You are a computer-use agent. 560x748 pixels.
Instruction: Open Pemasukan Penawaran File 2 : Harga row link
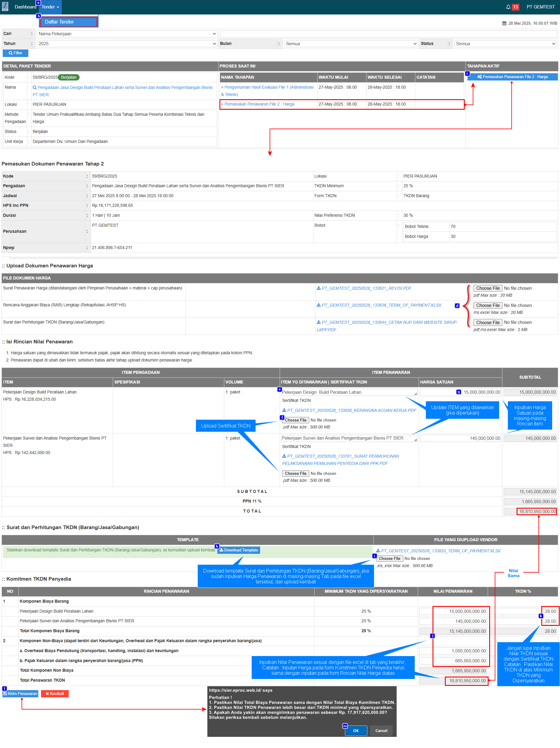tap(257, 104)
